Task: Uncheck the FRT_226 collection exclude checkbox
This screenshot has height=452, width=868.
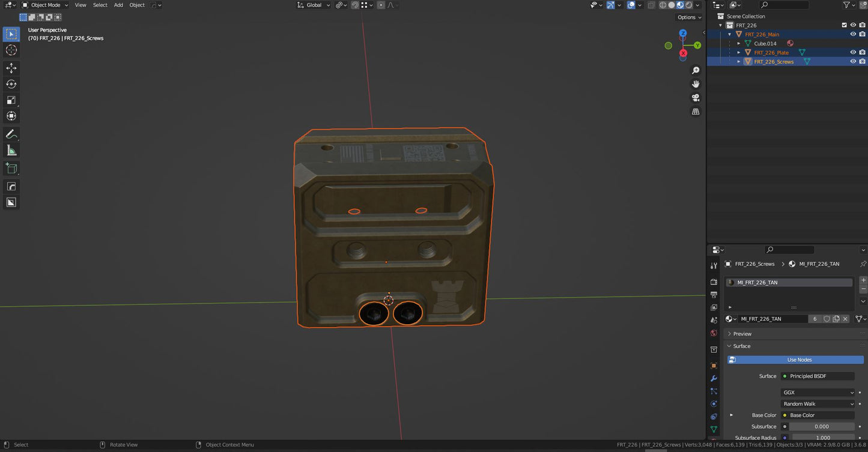Action: pyautogui.click(x=844, y=25)
